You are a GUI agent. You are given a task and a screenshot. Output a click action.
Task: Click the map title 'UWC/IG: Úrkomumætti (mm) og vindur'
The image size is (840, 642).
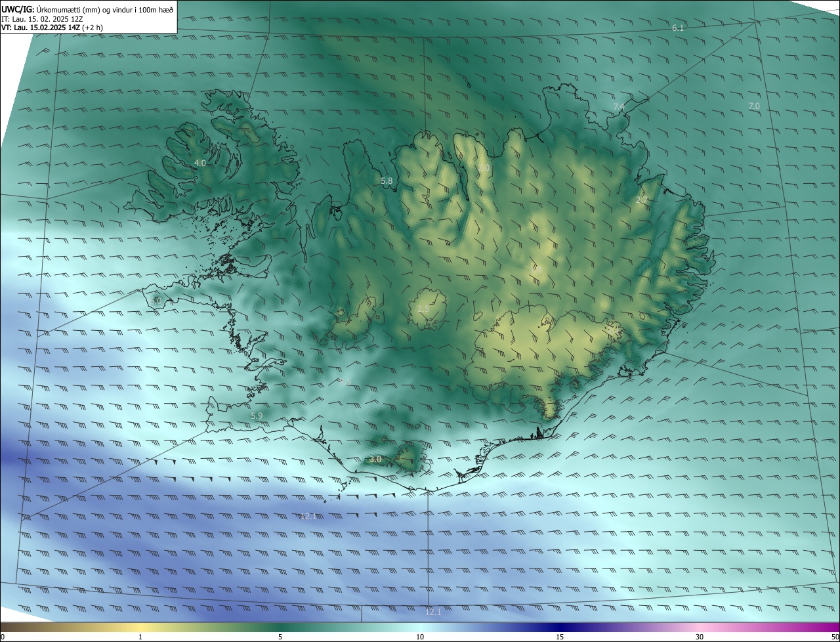87,9
